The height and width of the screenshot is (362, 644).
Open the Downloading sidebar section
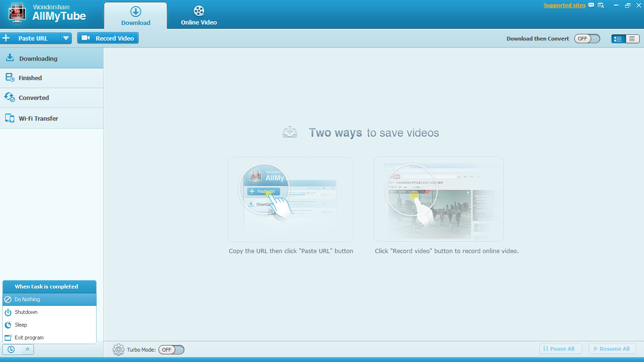(51, 58)
